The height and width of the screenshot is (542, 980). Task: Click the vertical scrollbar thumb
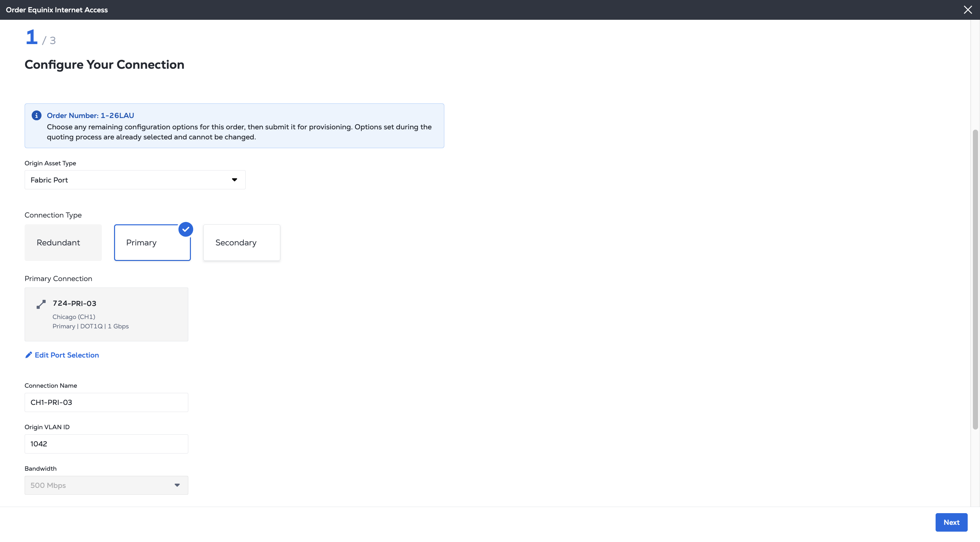tap(975, 280)
